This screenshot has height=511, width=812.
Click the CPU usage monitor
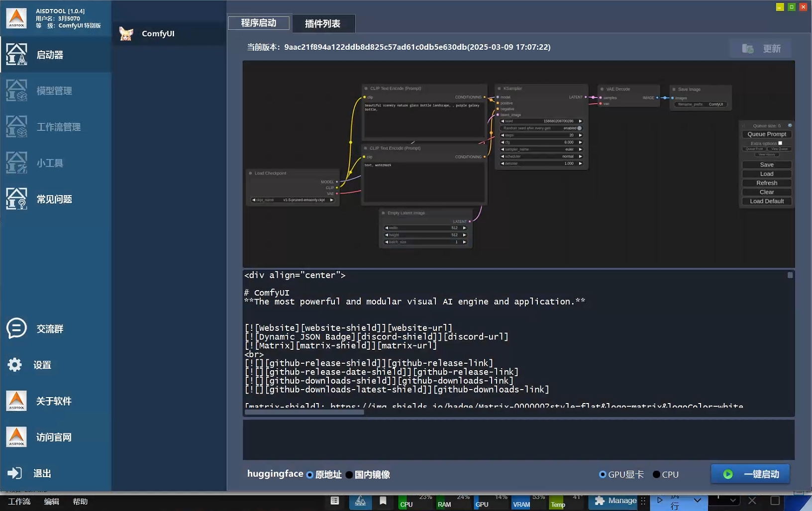[416, 502]
